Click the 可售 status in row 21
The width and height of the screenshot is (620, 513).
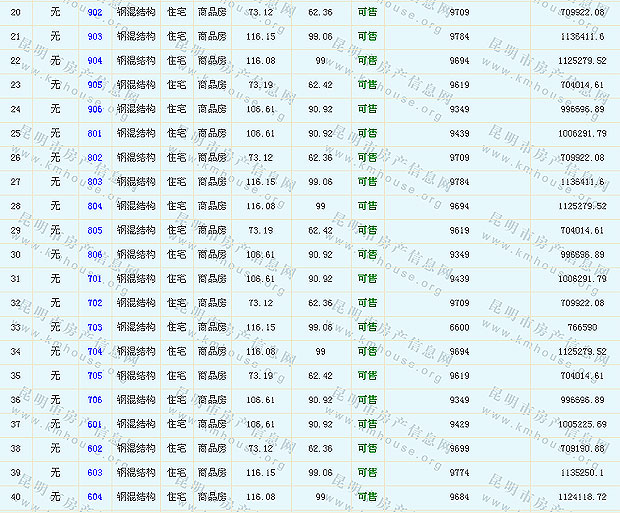[x=367, y=36]
